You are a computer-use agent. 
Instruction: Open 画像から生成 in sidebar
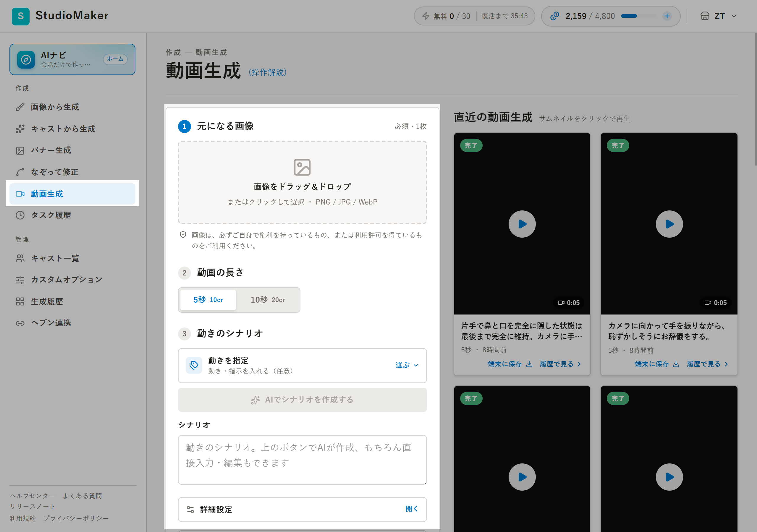point(72,107)
